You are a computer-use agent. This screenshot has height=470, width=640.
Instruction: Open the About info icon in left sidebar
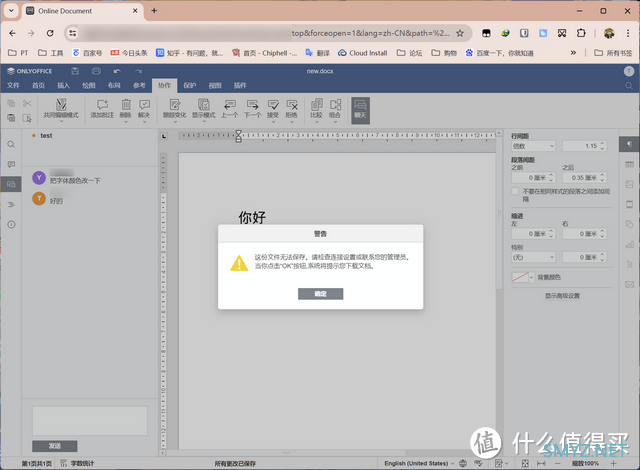pos(11,224)
